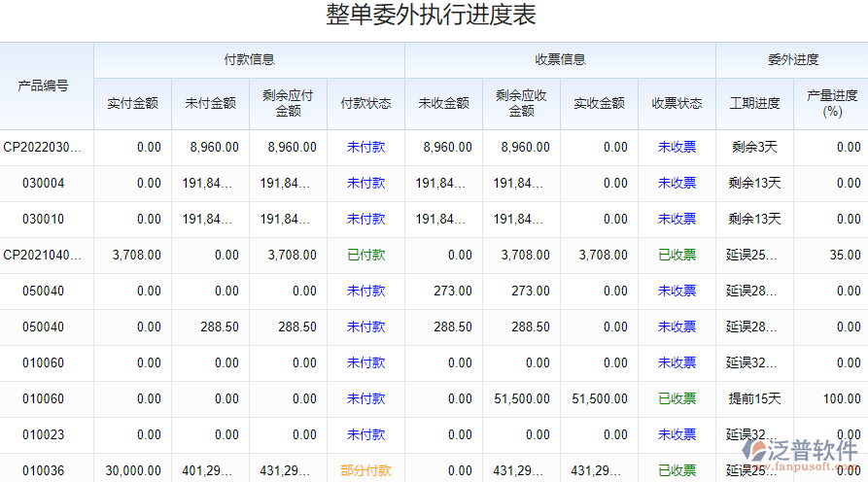Select the 收票信息 group header
The height and width of the screenshot is (482, 868).
560,60
